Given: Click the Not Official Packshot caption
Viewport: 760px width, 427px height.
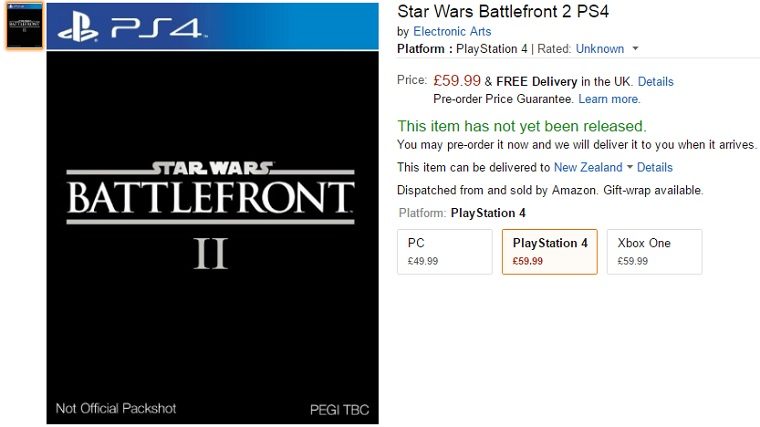Looking at the screenshot, I should tap(116, 408).
